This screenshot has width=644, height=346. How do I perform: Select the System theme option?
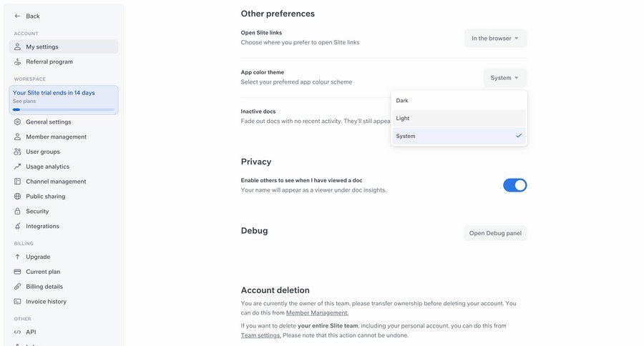click(459, 136)
